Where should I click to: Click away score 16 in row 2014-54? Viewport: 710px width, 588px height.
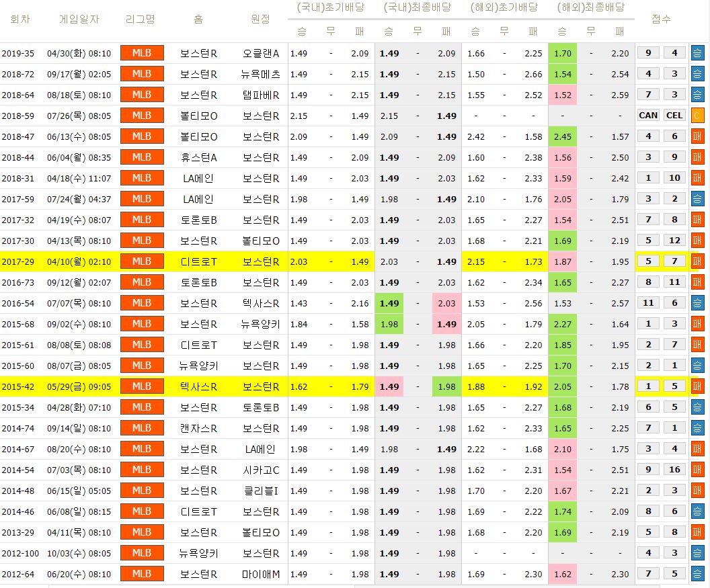tap(674, 470)
